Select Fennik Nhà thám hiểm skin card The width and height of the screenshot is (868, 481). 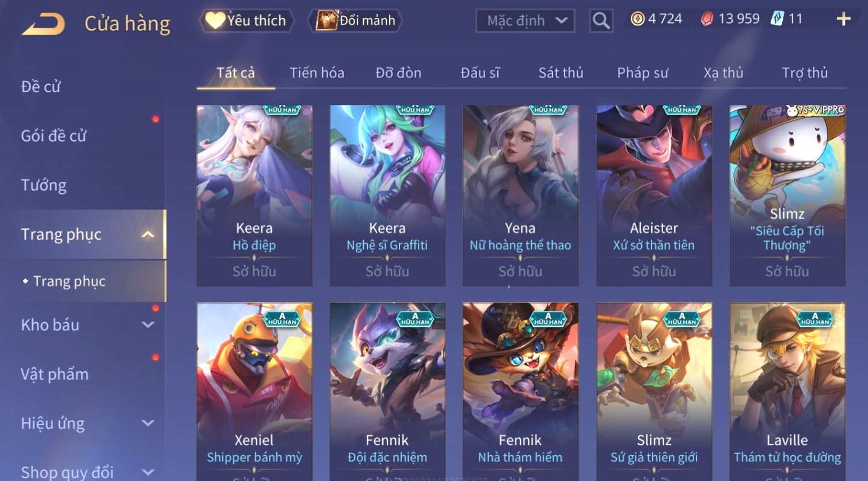520,392
